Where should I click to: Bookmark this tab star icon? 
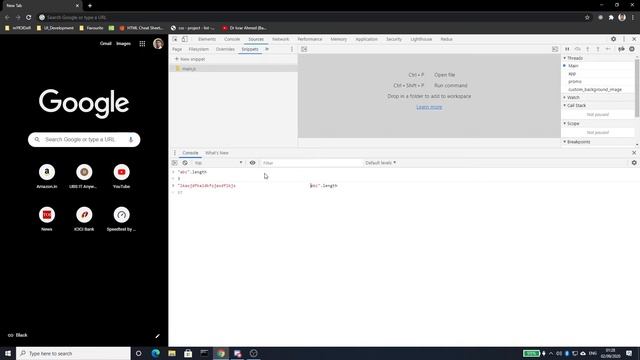587,18
